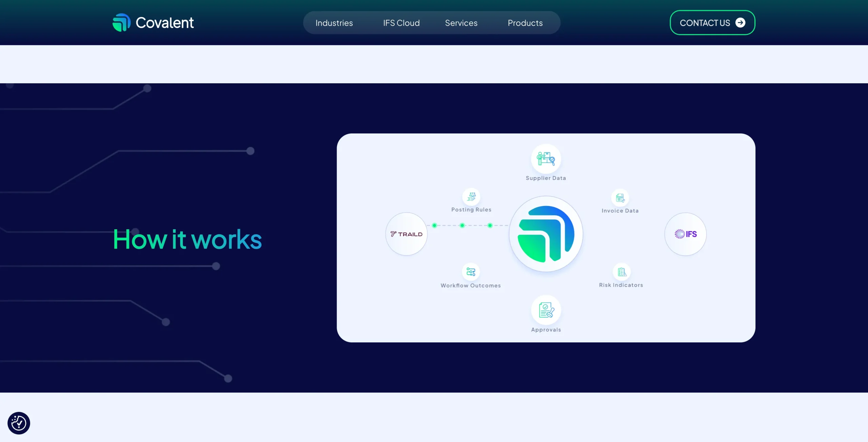The height and width of the screenshot is (442, 868).
Task: Click the How it works heading
Action: [187, 239]
